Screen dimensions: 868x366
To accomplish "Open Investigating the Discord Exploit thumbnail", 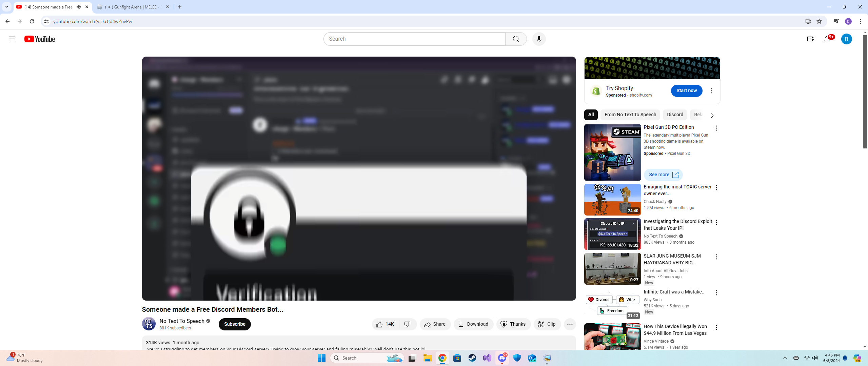I will point(612,234).
